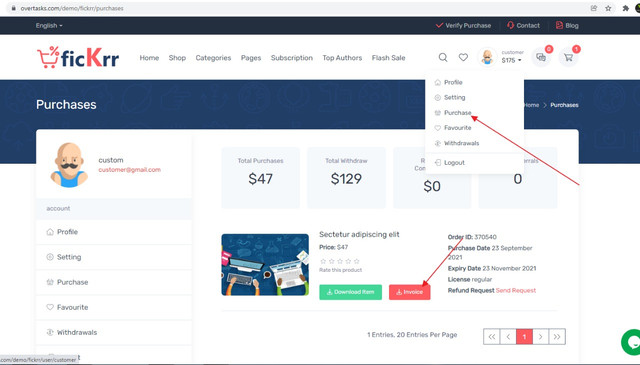Click the Order ID 370540 text

pos(472,237)
